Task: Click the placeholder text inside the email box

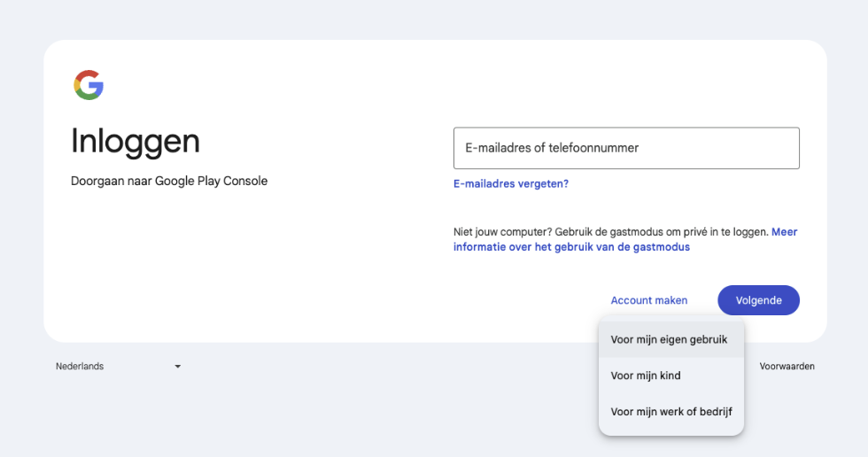Action: (552, 148)
